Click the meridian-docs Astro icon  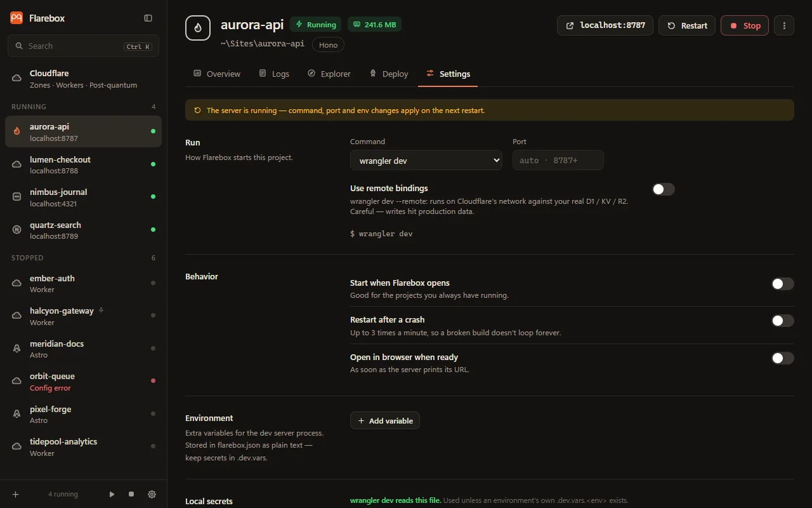17,349
